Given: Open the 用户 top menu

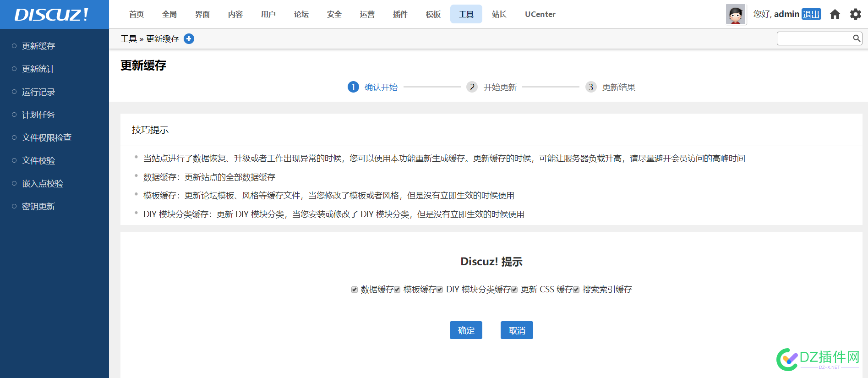Looking at the screenshot, I should click(268, 14).
